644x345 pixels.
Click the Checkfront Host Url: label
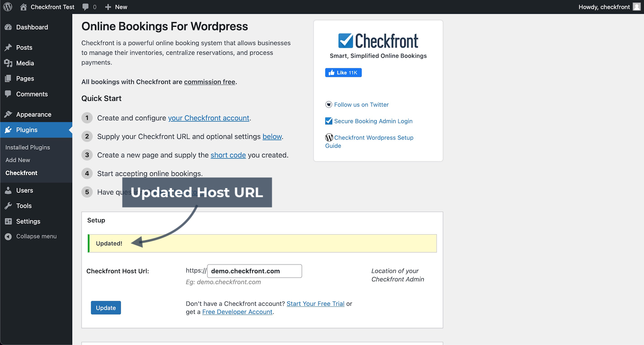[118, 271]
